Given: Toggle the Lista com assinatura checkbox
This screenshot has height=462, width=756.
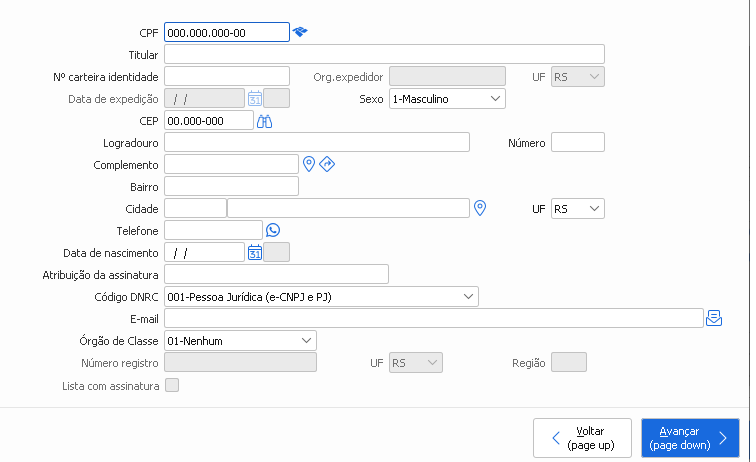Looking at the screenshot, I should [172, 385].
